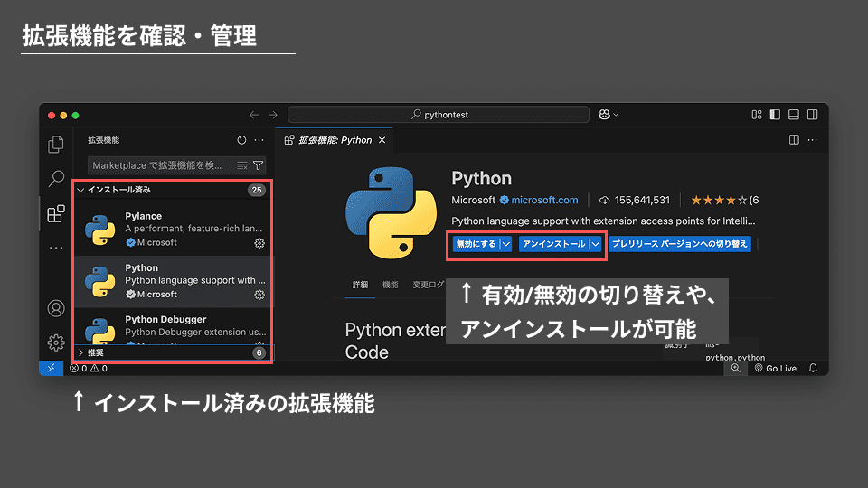Clear extensions search results icon

(x=242, y=165)
